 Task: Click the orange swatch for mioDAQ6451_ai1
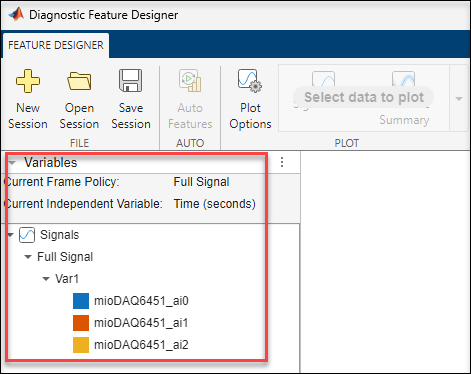point(81,323)
